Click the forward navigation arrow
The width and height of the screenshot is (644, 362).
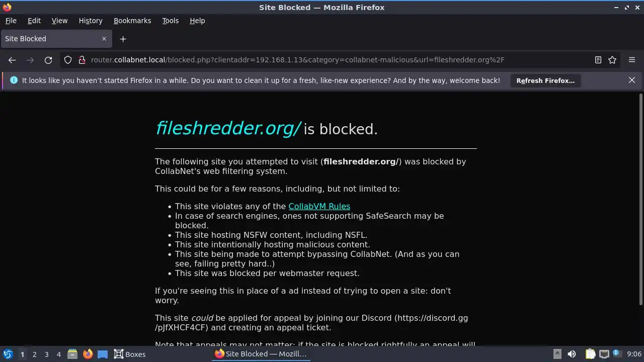30,60
